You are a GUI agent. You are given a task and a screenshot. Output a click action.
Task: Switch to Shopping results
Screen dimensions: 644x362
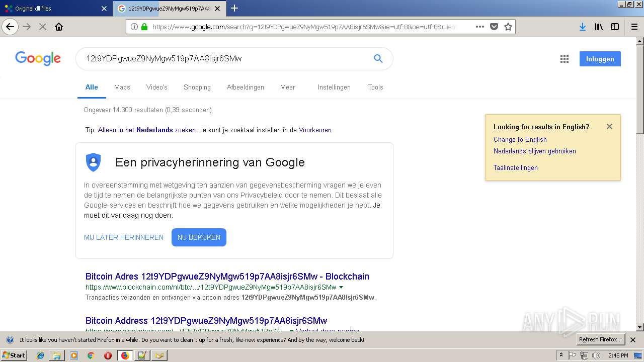(197, 87)
